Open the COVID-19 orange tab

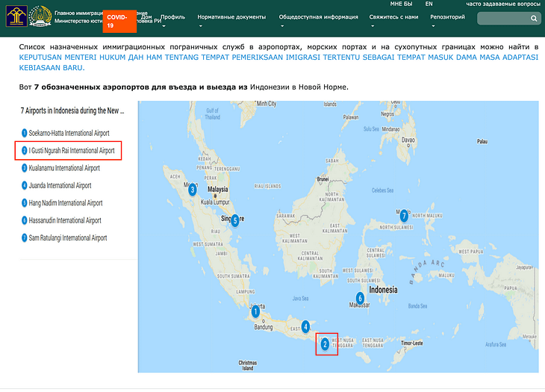tap(119, 20)
